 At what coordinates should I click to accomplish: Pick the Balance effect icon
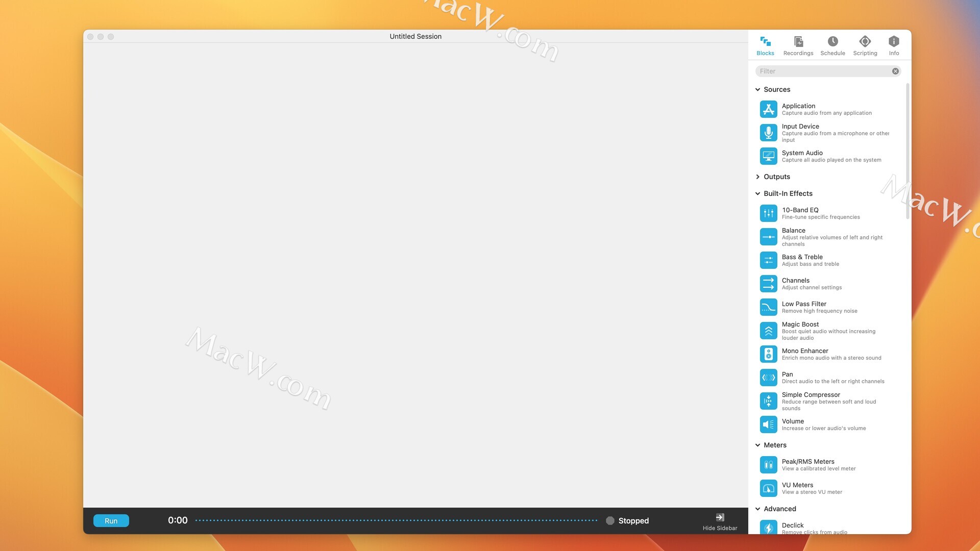tap(768, 237)
